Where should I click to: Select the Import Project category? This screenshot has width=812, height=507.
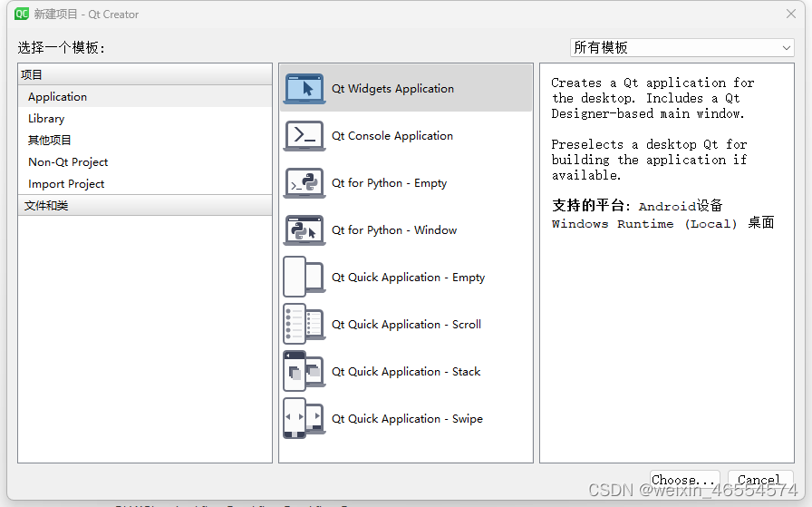pyautogui.click(x=144, y=184)
